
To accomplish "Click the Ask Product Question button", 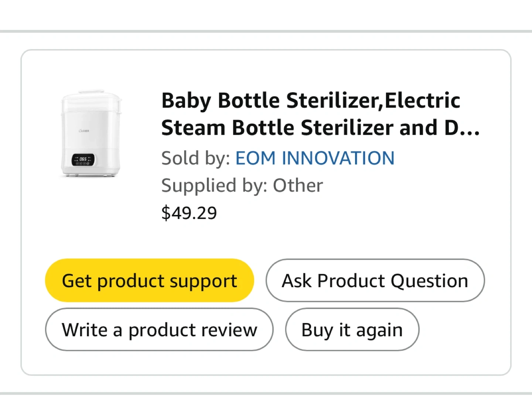I will (x=375, y=281).
